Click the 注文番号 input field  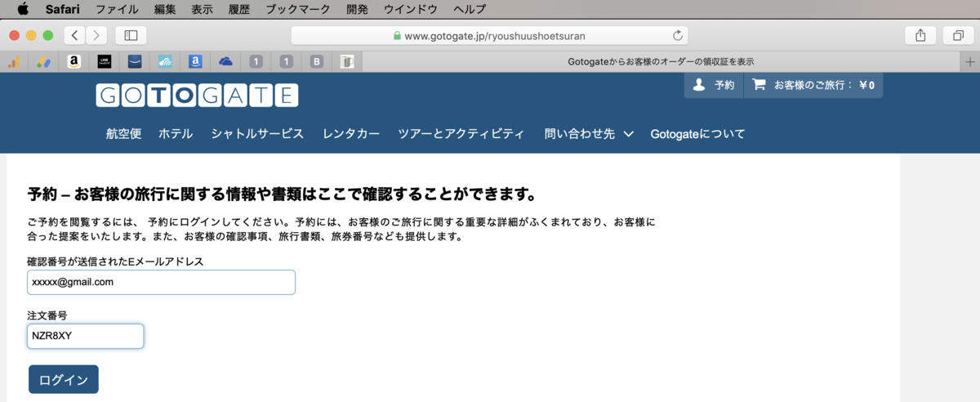pos(86,336)
